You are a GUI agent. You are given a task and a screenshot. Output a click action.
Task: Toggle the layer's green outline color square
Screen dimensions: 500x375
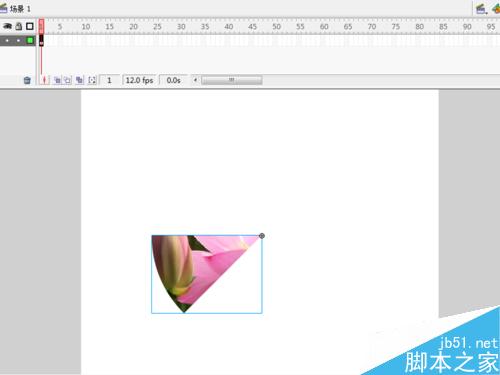pos(30,41)
